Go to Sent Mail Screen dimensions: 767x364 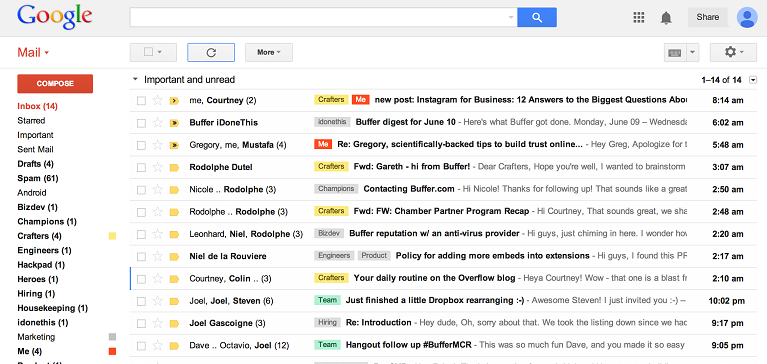[x=35, y=149]
